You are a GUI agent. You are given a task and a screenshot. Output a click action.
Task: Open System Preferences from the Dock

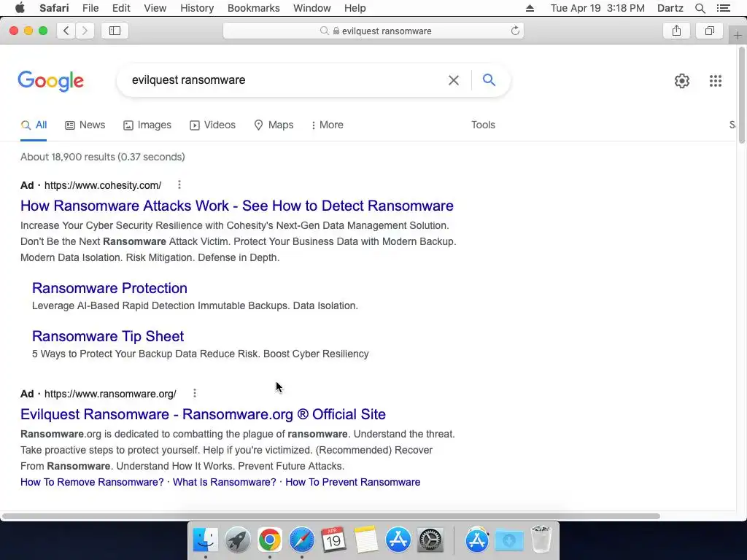point(430,540)
